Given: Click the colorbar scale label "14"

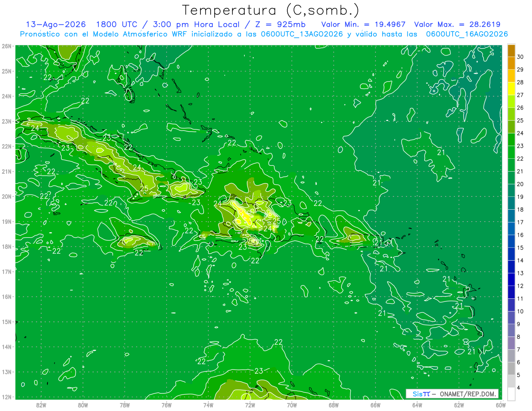Looking at the screenshot, I should coord(520,261).
